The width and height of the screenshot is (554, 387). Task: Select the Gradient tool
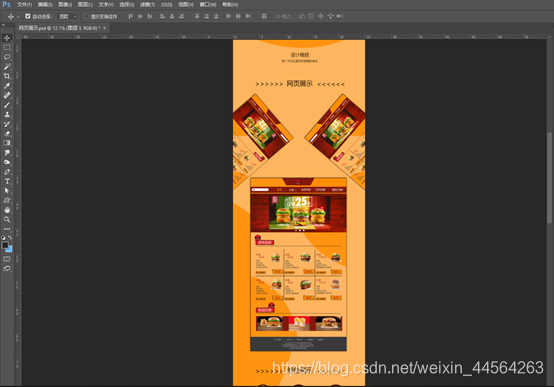7,143
